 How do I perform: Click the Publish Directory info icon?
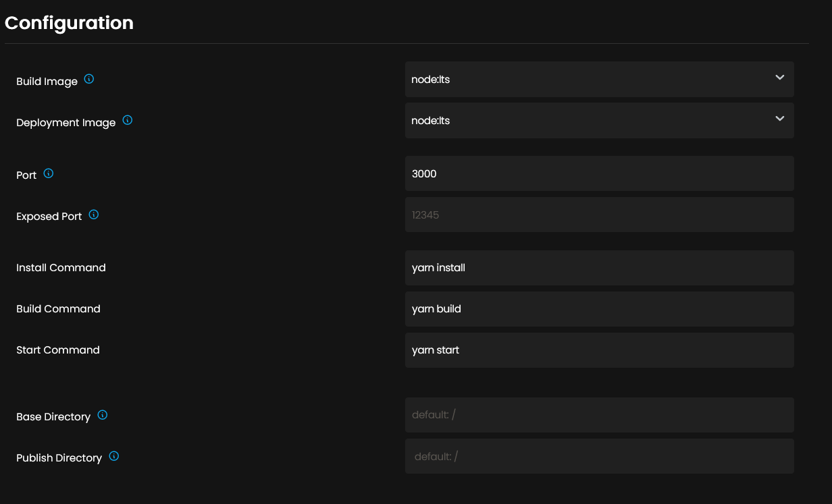click(113, 455)
